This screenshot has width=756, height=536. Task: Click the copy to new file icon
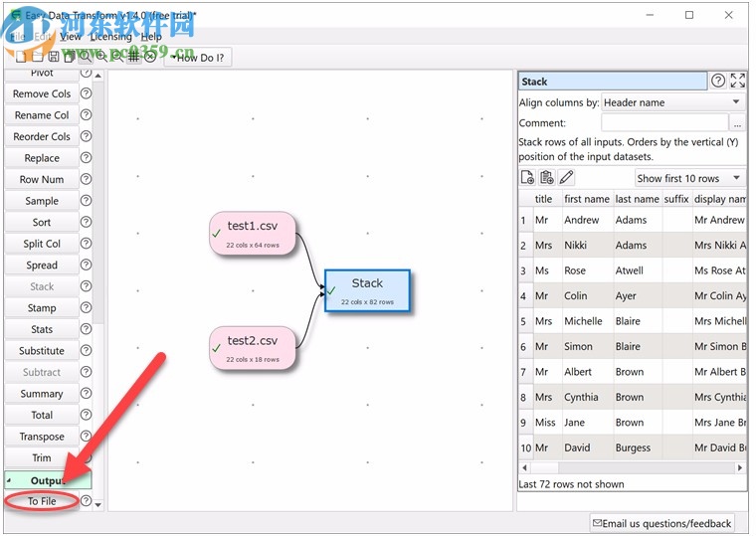(527, 178)
